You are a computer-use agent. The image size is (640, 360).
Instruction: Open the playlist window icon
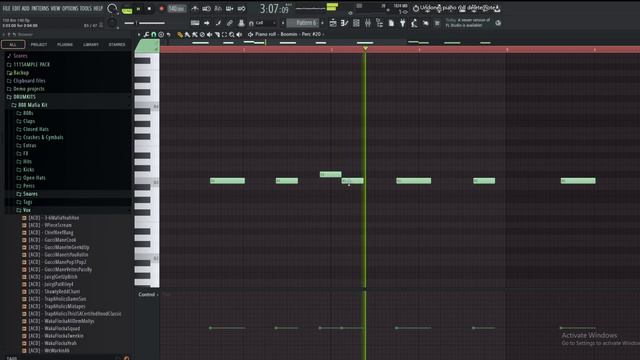coord(333,23)
